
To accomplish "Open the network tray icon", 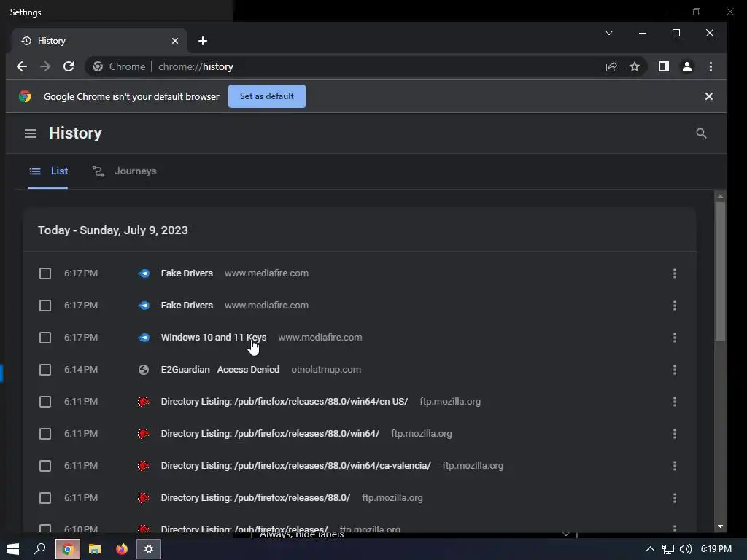I will click(x=668, y=549).
